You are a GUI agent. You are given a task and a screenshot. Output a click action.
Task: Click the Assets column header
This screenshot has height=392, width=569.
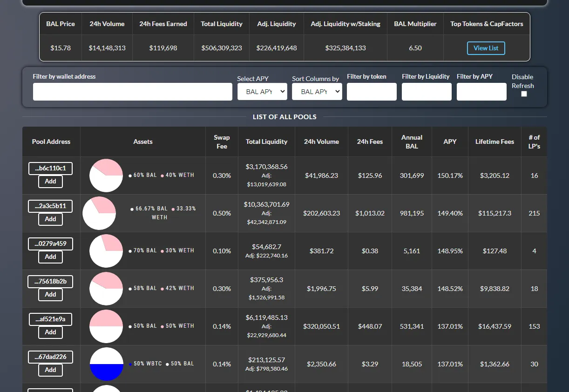point(143,142)
